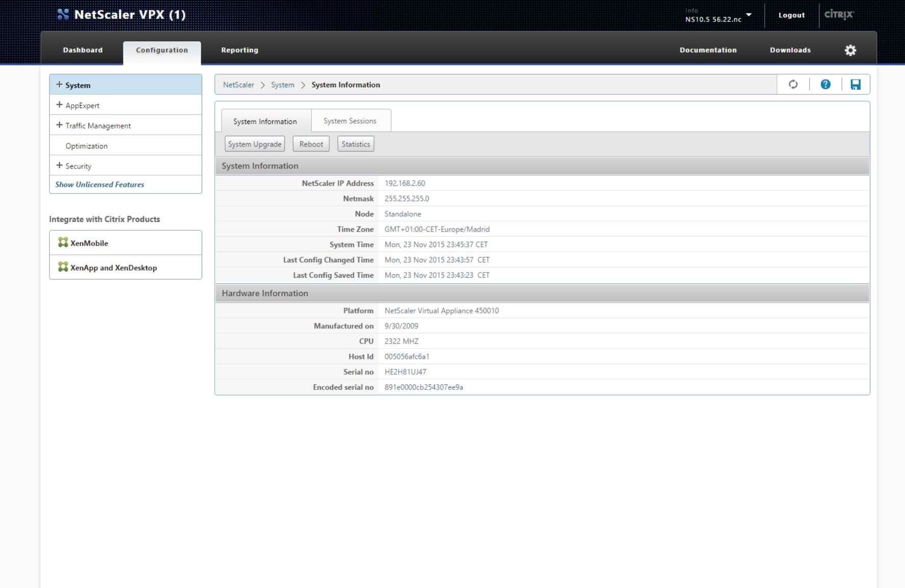The image size is (905, 588).
Task: Click the save configuration floppy disk icon
Action: click(856, 84)
